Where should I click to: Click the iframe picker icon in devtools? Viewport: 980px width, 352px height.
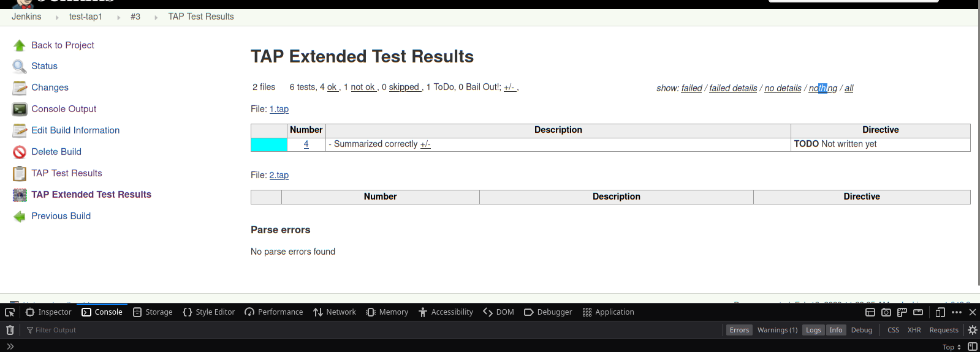coord(870,312)
